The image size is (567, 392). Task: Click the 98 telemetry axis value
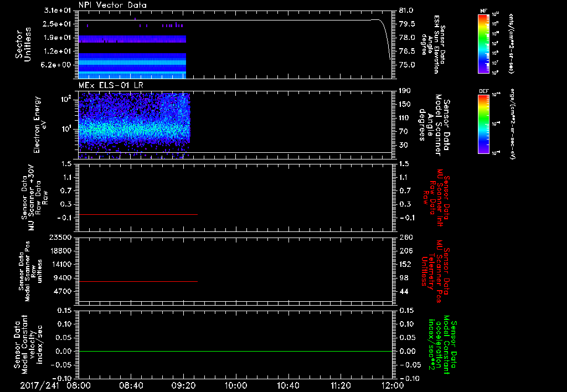point(404,278)
